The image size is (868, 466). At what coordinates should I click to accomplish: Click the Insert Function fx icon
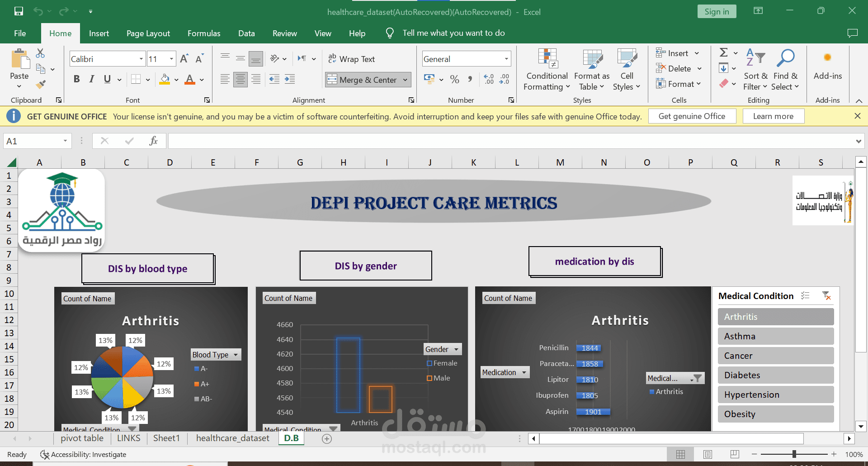[154, 141]
